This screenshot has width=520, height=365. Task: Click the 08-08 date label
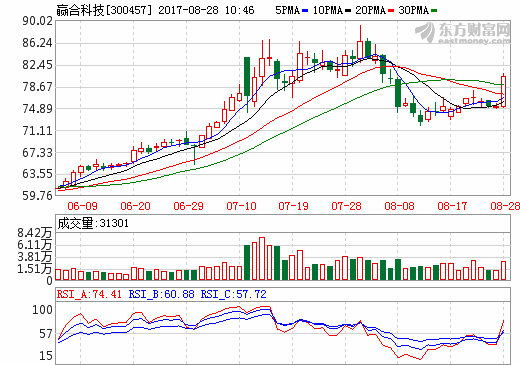(x=399, y=206)
